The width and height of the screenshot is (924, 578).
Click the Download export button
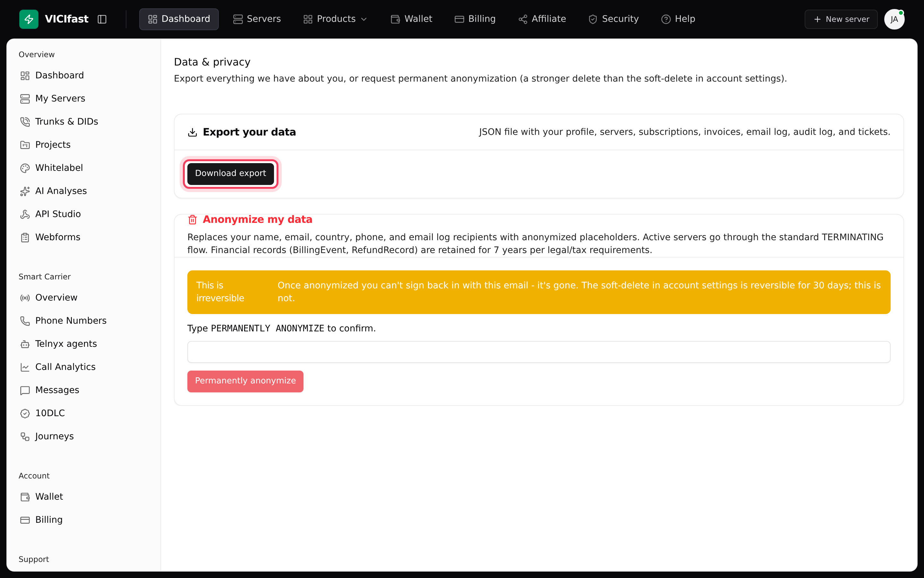tap(230, 173)
